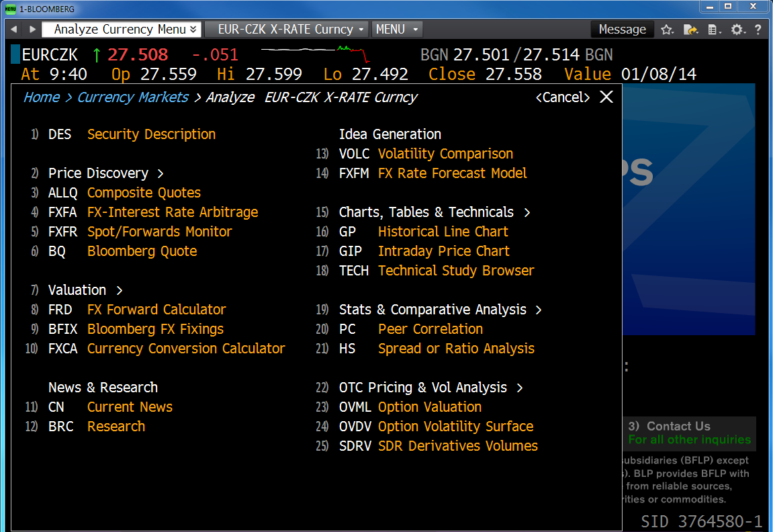
Task: Open GP Historical Line Chart
Action: 424,232
